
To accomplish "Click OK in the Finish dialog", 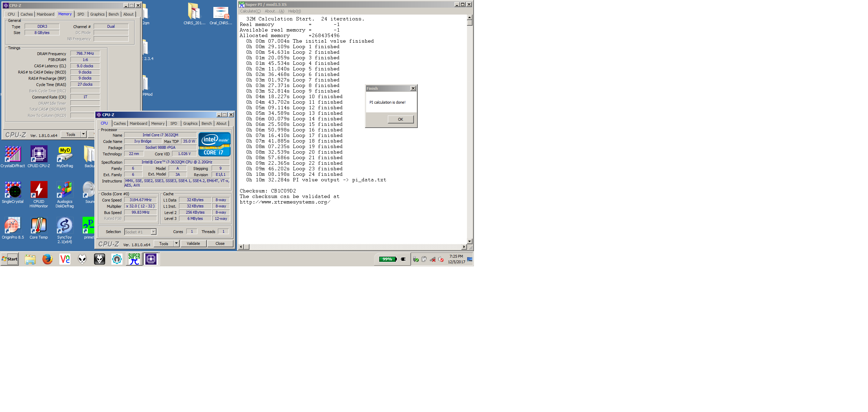I will pyautogui.click(x=401, y=119).
